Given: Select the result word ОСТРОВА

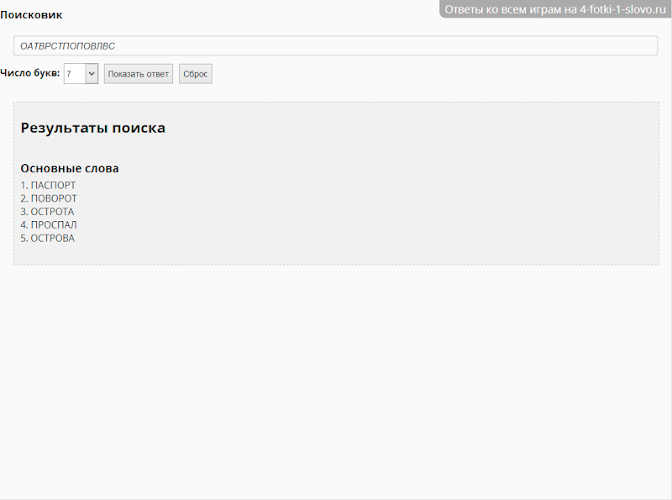Looking at the screenshot, I should coord(53,238).
